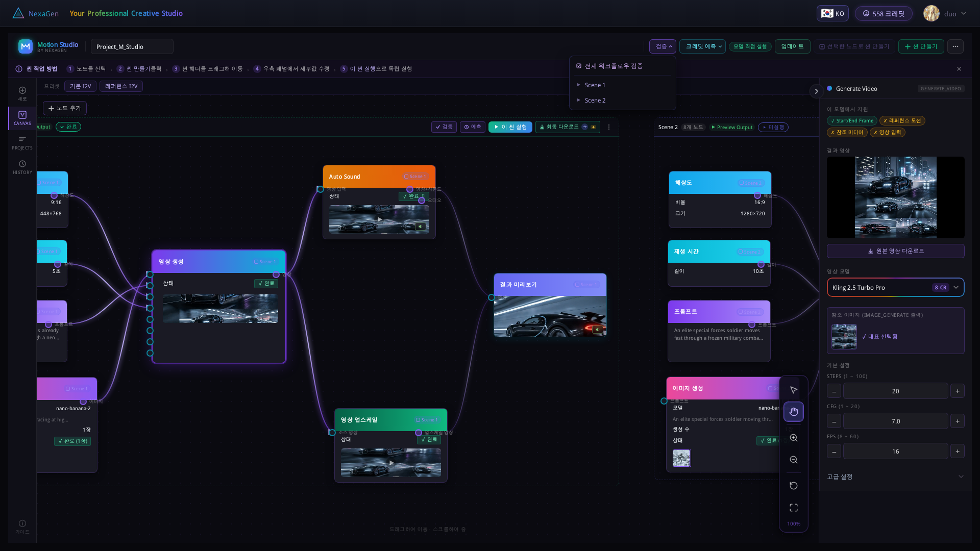The width and height of the screenshot is (980, 551).
Task: Click the Motion Studio logo icon
Action: click(x=26, y=46)
